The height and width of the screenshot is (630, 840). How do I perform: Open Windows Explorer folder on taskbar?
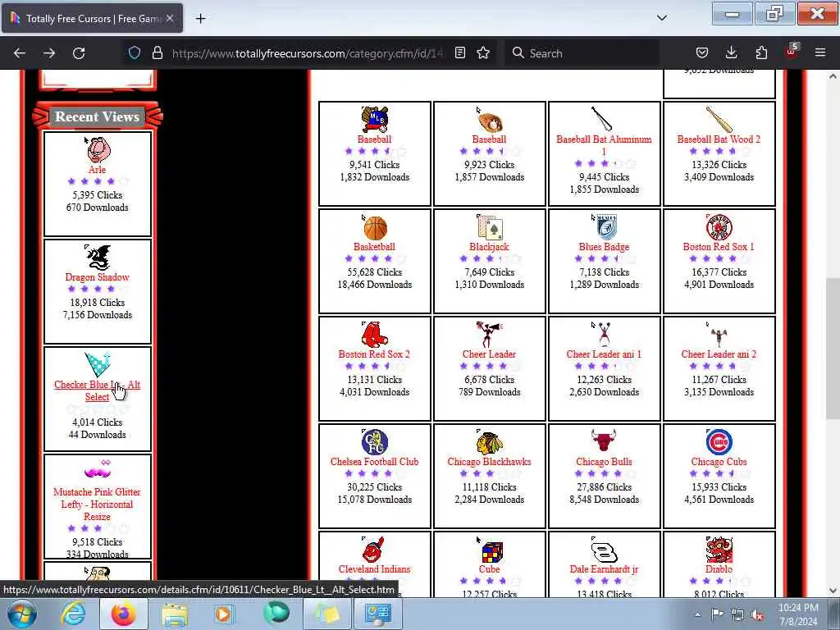pyautogui.click(x=175, y=614)
